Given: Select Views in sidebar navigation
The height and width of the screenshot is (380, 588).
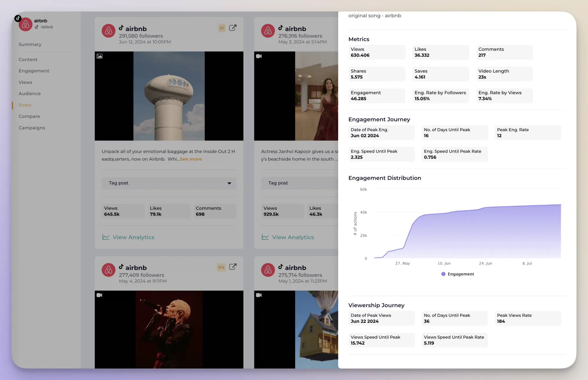Looking at the screenshot, I should point(25,82).
